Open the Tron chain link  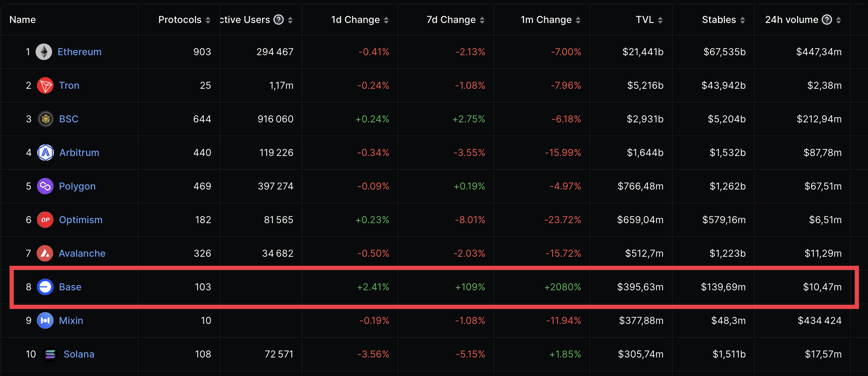69,85
